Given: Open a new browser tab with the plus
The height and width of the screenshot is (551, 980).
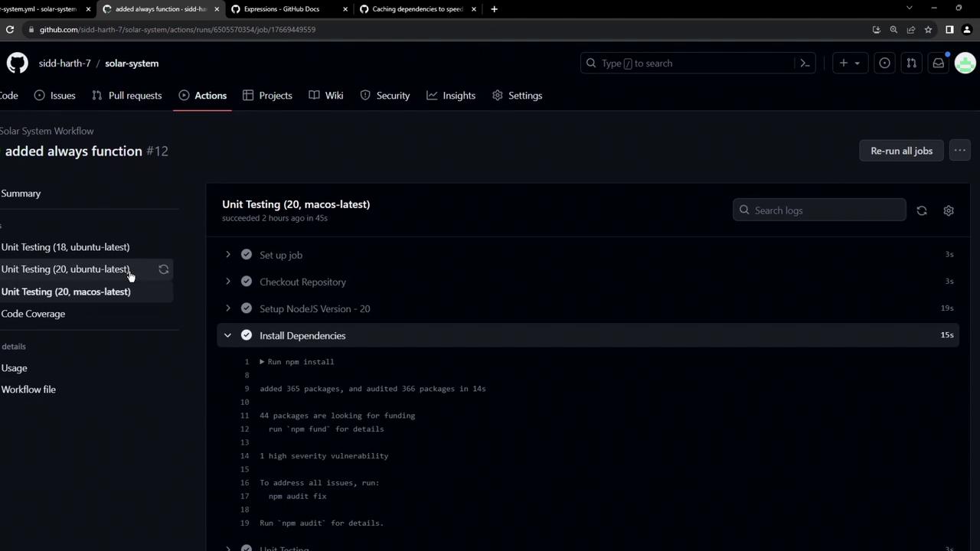Looking at the screenshot, I should pos(494,9).
